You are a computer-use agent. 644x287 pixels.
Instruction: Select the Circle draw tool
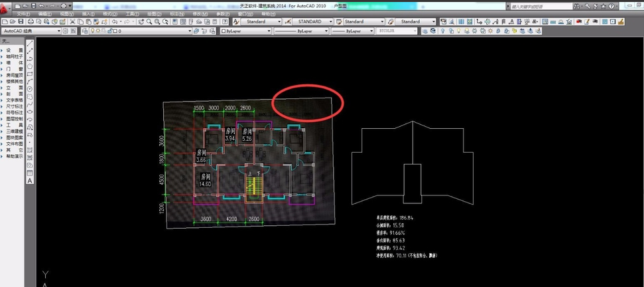pos(30,88)
